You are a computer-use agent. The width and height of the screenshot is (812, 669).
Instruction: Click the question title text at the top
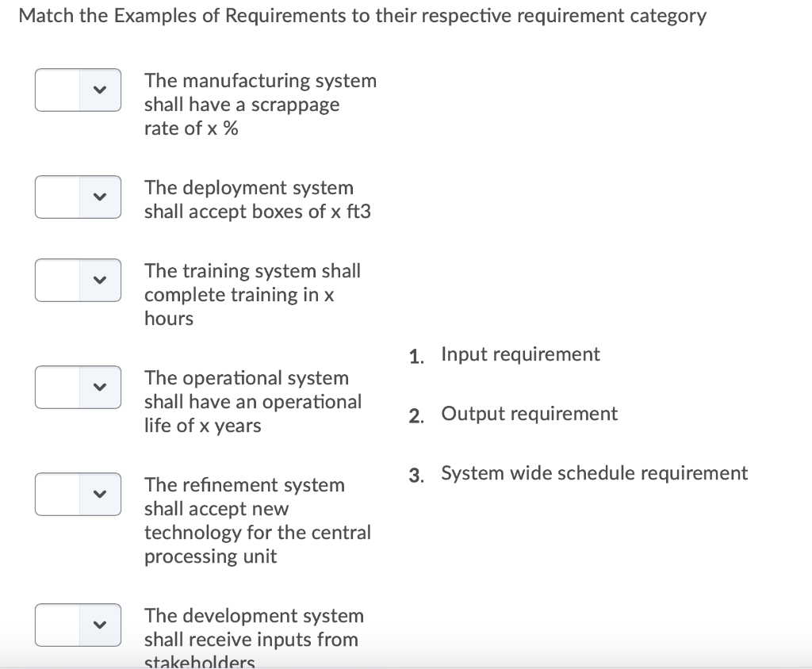(364, 15)
